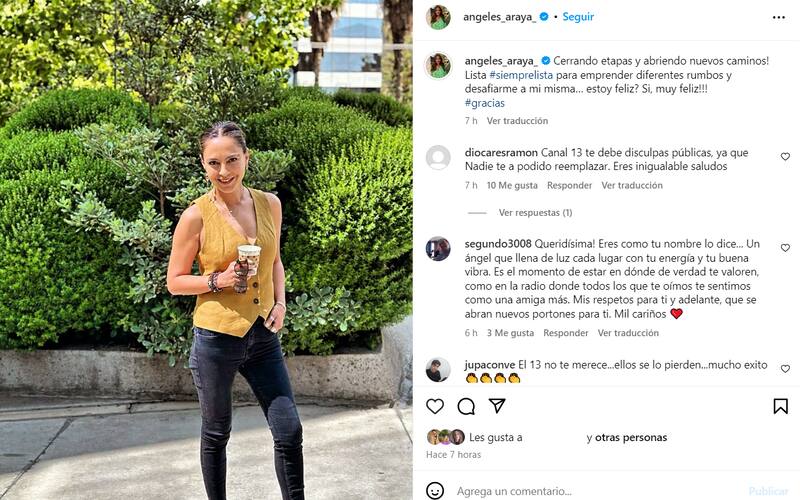Share the post via paper plane icon
Screen dimensions: 800x500
point(497,406)
